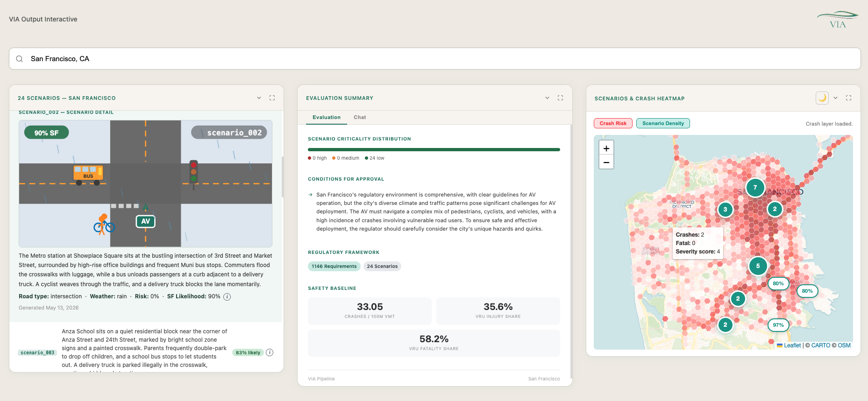868x401 pixels.
Task: Toggle dark mode moon icon
Action: (x=822, y=98)
